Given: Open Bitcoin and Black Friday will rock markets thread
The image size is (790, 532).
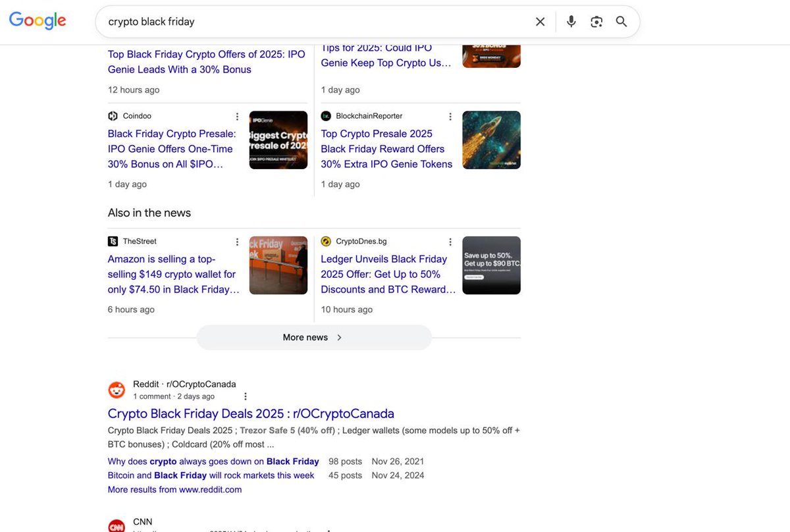Looking at the screenshot, I should click(211, 475).
